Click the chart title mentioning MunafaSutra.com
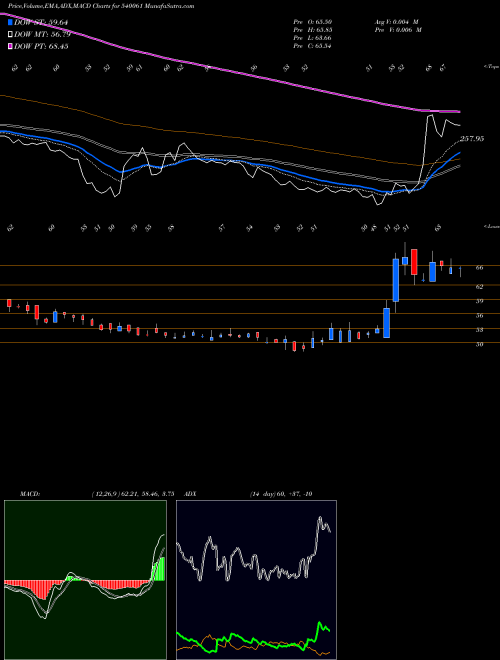500x660 pixels. click(101, 6)
